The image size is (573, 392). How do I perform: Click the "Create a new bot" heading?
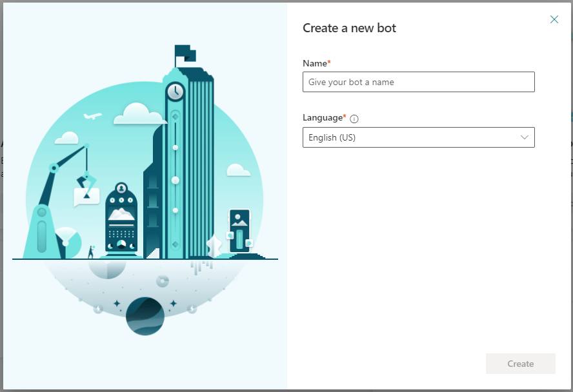pyautogui.click(x=349, y=28)
